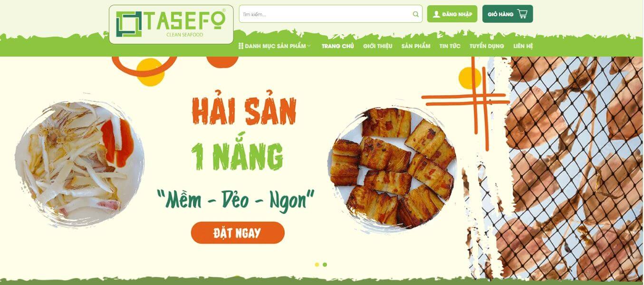Open the Liên hệ page
The image size is (644, 285).
[x=523, y=46]
